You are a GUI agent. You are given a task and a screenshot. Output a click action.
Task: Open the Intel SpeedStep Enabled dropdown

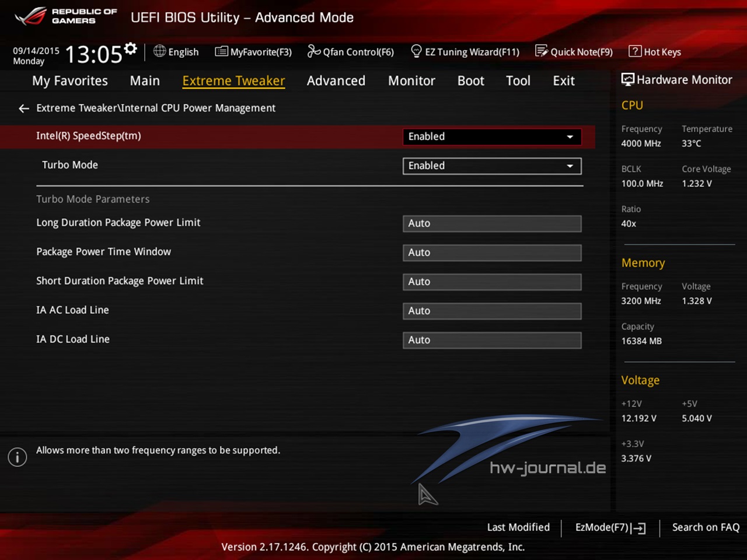(492, 136)
